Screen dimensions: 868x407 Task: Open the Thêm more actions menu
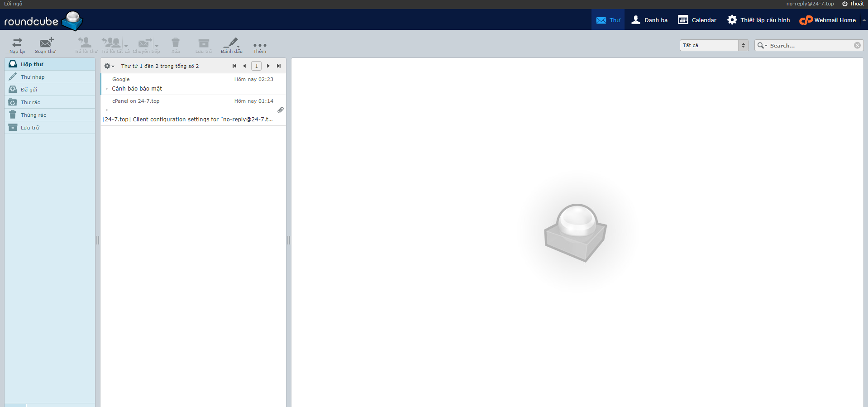pyautogui.click(x=260, y=46)
